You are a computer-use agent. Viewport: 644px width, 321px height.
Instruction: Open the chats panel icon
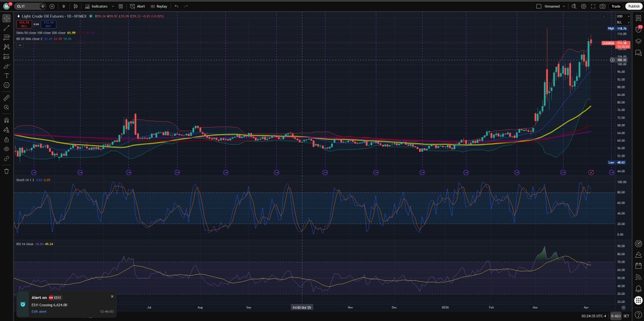[x=638, y=53]
